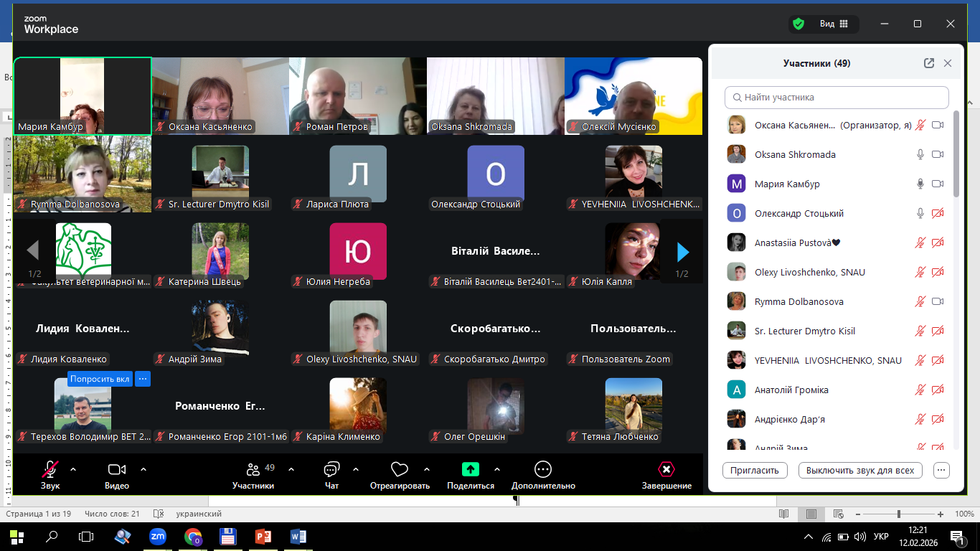Viewport: 980px width, 551px height.
Task: Open the More options ellipsis icon
Action: pyautogui.click(x=543, y=470)
